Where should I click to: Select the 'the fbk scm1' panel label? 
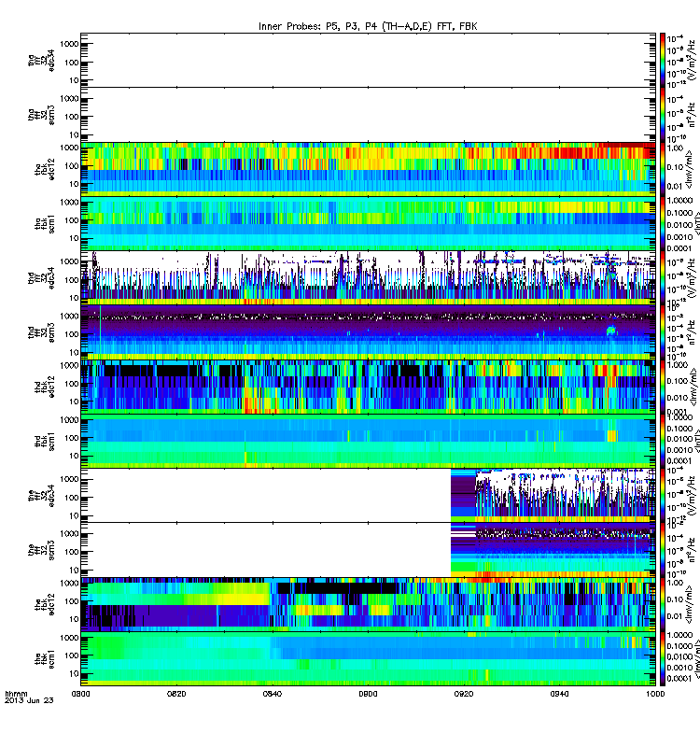point(45,659)
